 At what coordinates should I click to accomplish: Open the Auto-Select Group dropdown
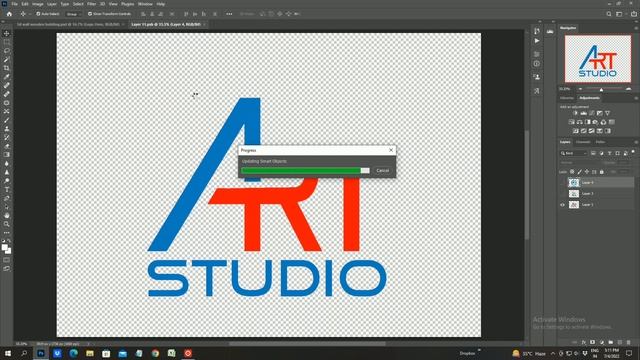tap(73, 14)
